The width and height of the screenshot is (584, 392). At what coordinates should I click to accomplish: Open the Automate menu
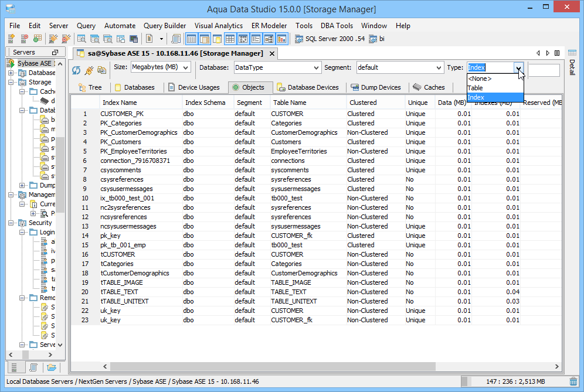pos(120,26)
